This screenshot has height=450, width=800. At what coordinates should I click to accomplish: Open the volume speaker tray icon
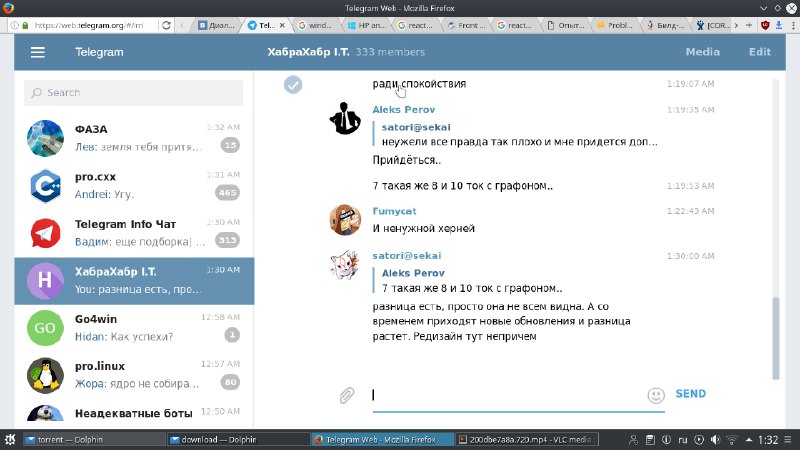[715, 439]
